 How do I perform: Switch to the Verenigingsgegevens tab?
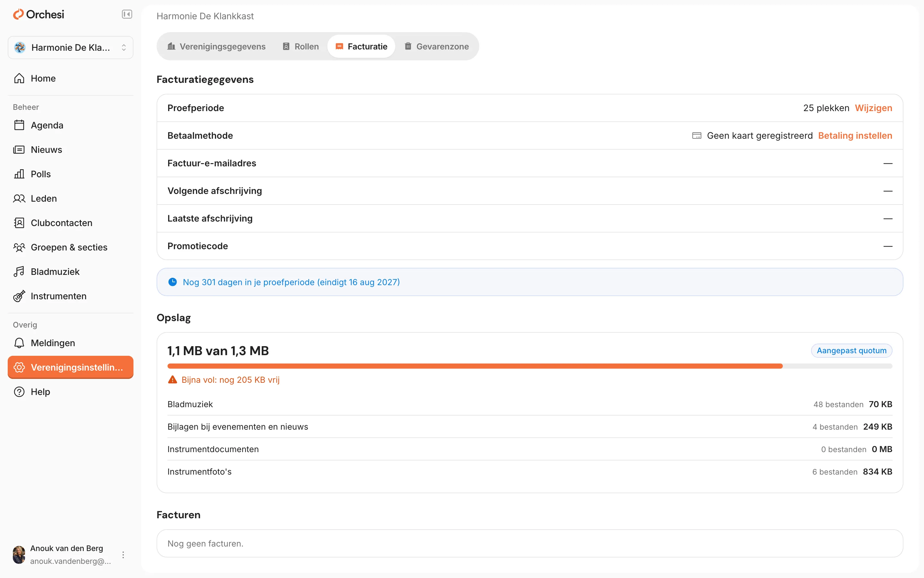pyautogui.click(x=217, y=46)
